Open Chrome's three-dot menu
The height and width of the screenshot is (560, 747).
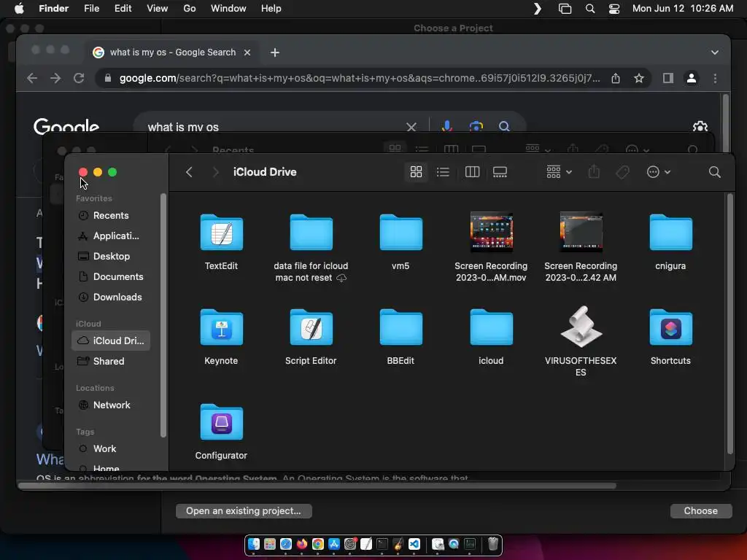click(715, 78)
